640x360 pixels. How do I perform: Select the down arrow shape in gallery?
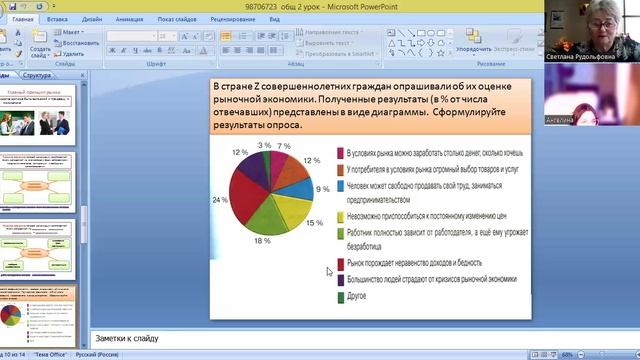click(431, 43)
